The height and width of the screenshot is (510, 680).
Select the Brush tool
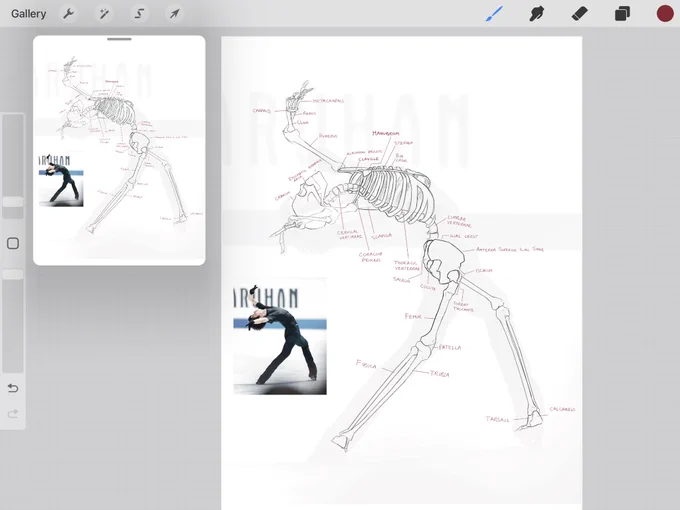point(494,14)
